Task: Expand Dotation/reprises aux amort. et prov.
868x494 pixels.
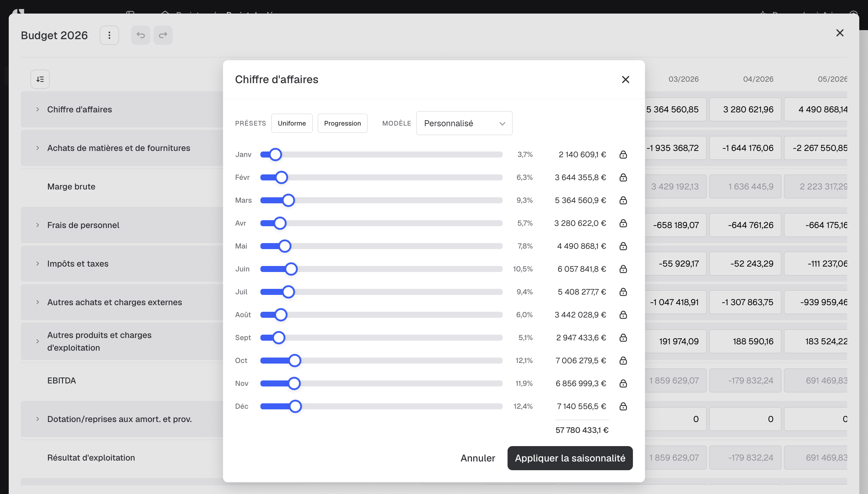Action: (38, 419)
